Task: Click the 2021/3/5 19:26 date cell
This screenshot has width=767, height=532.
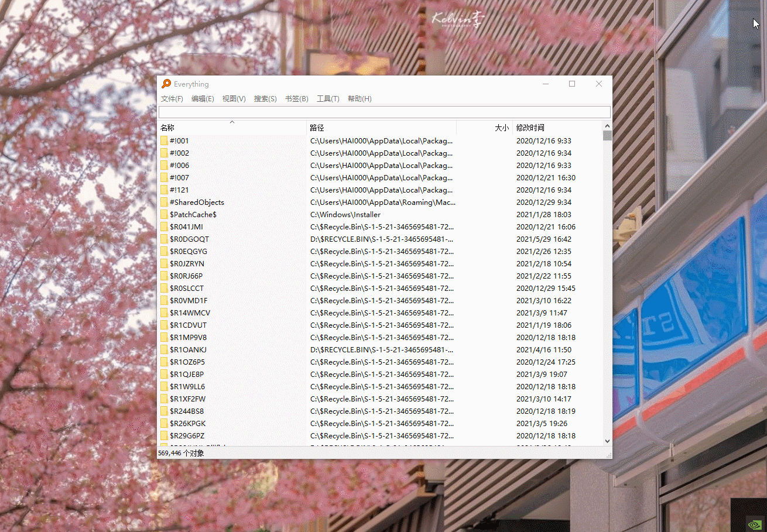Action: (x=542, y=423)
